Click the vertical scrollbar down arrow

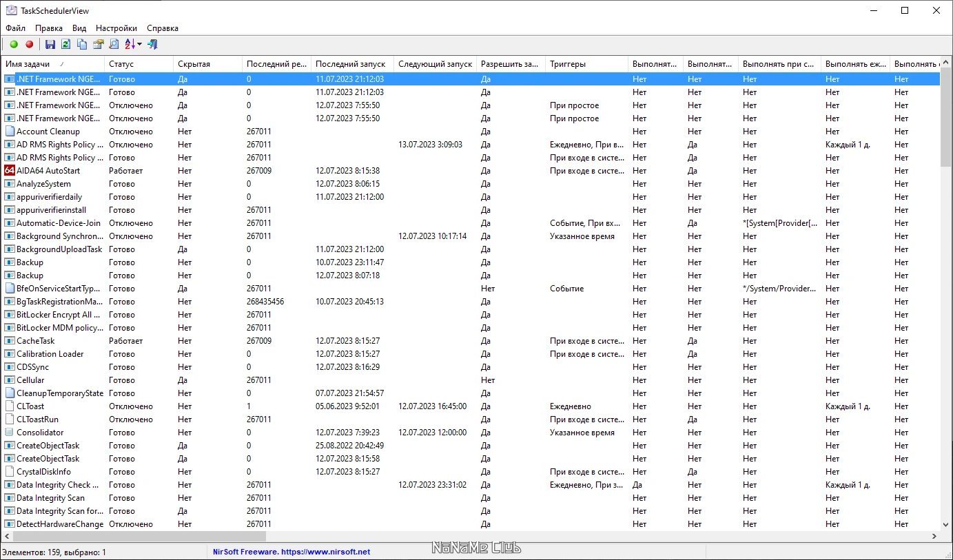click(x=946, y=524)
